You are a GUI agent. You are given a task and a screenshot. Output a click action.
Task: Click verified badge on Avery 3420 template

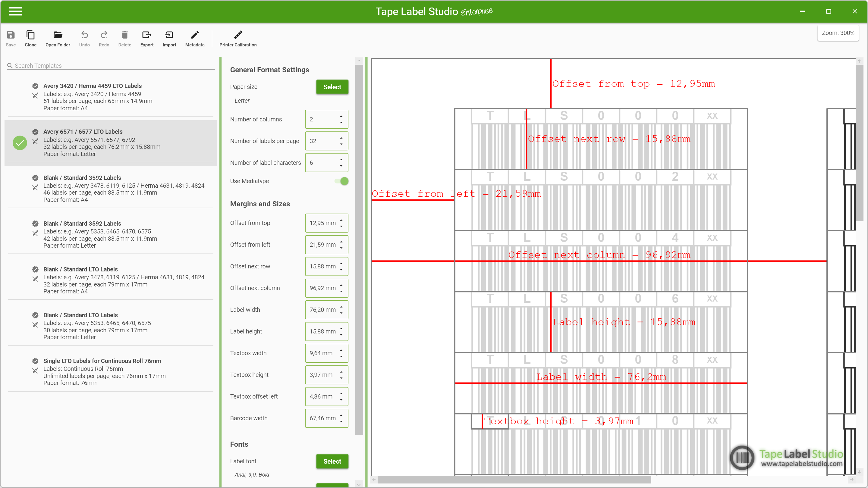tap(35, 86)
